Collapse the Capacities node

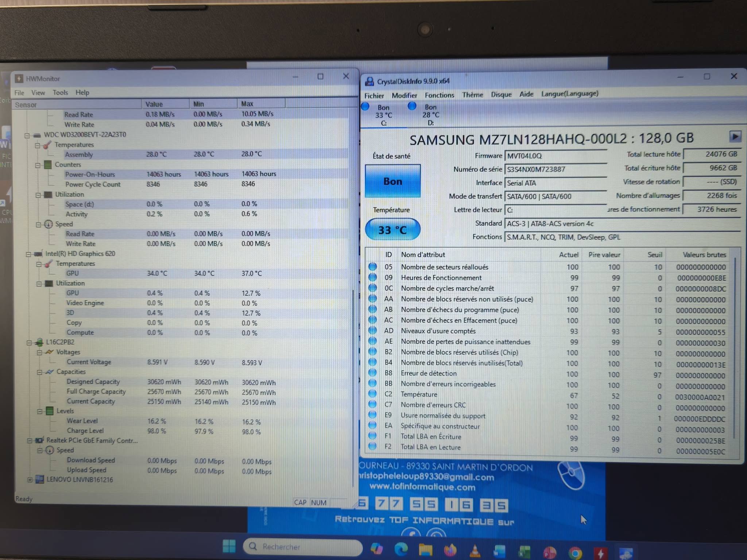(39, 372)
